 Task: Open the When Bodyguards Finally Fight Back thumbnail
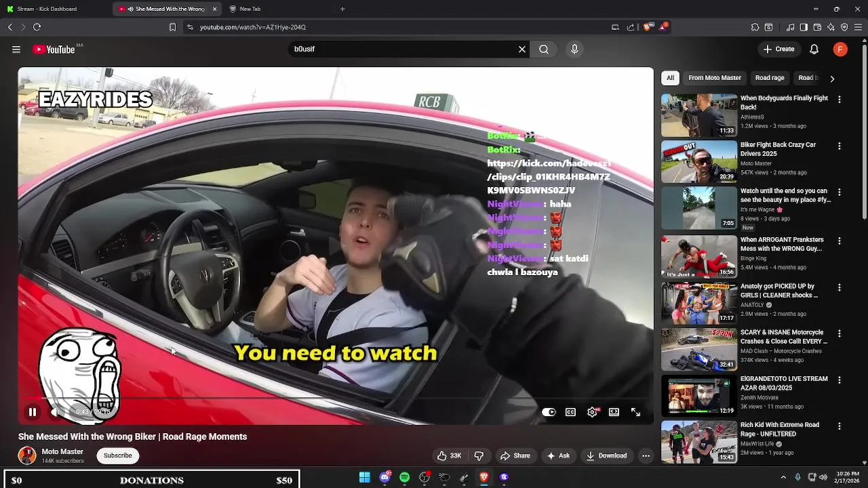(699, 115)
